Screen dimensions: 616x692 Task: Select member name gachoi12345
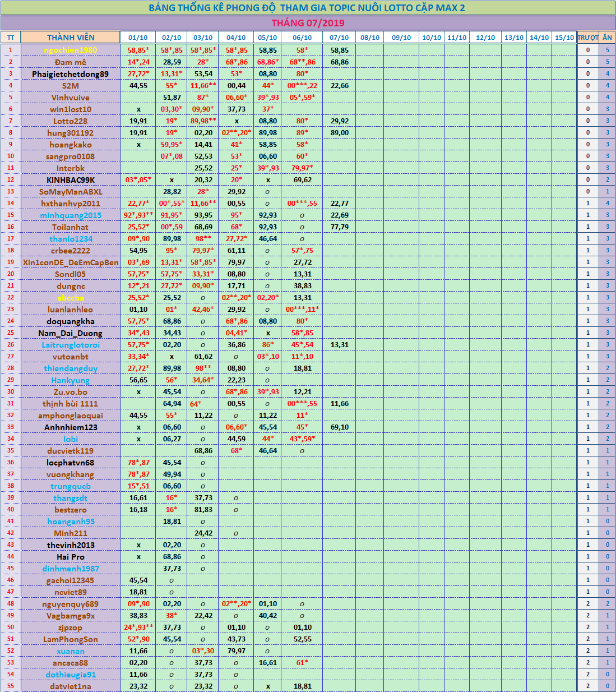click(x=71, y=580)
